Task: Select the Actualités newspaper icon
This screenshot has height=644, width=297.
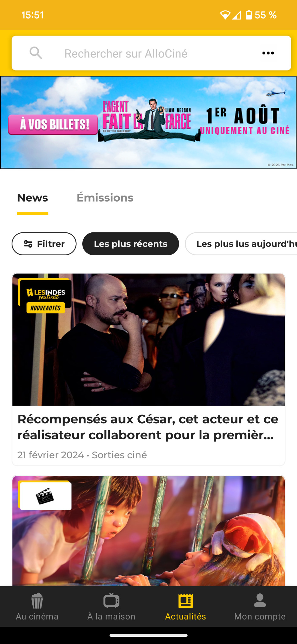Action: point(186,601)
